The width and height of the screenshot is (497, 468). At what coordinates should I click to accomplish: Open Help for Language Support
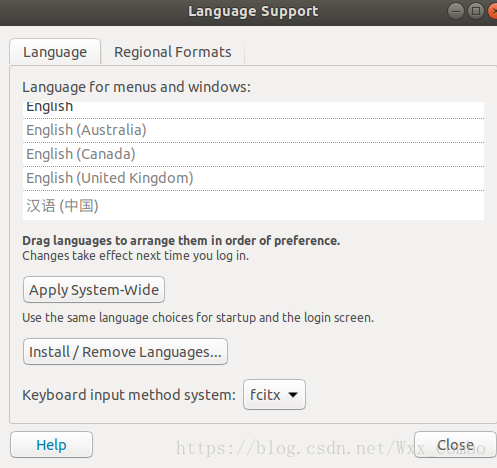coord(51,445)
